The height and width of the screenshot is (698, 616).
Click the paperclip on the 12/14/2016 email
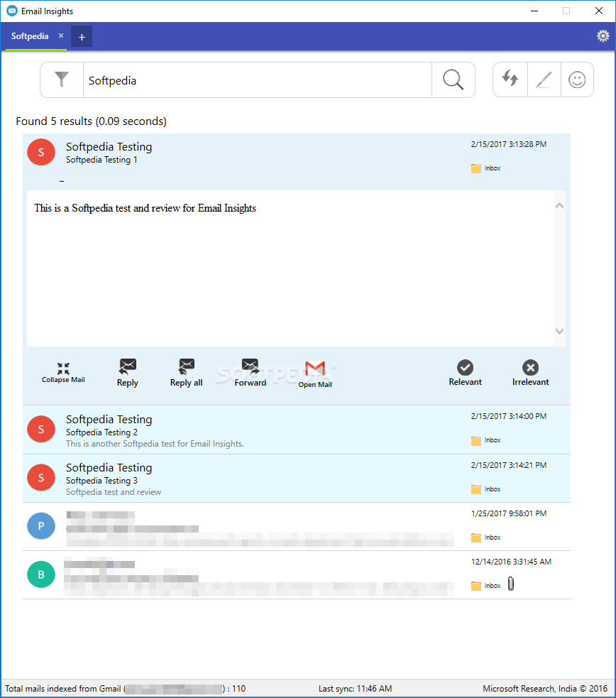coord(511,583)
